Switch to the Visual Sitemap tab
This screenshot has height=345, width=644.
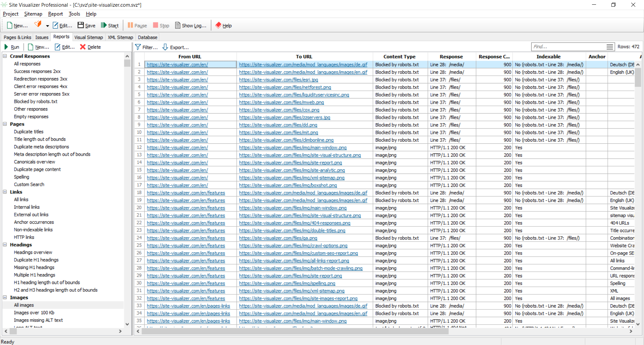click(x=89, y=37)
